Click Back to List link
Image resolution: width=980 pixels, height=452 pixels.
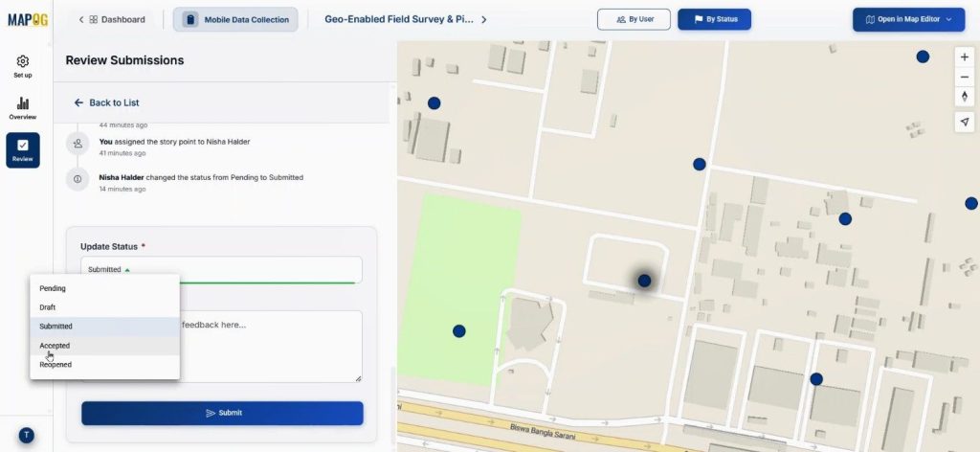pyautogui.click(x=106, y=102)
